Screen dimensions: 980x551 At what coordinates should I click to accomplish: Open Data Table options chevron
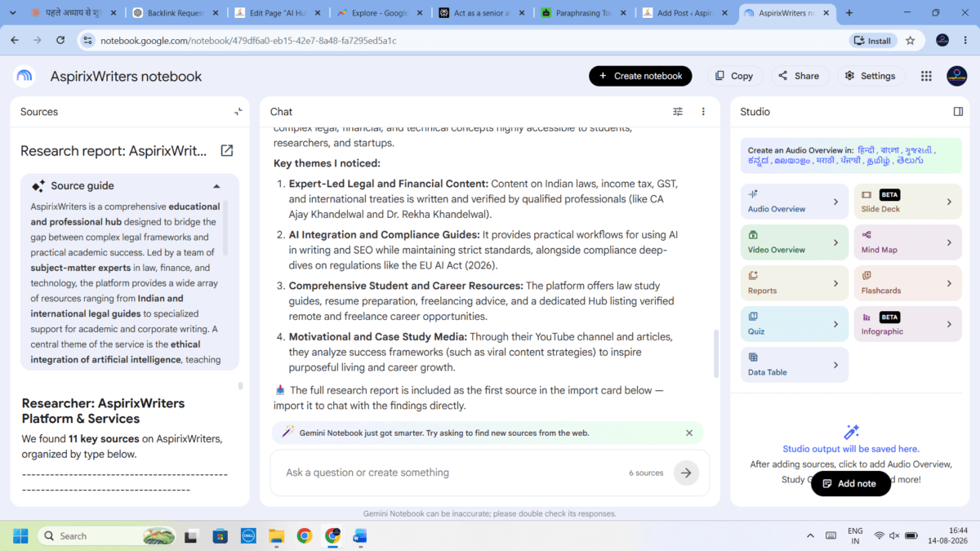point(835,365)
